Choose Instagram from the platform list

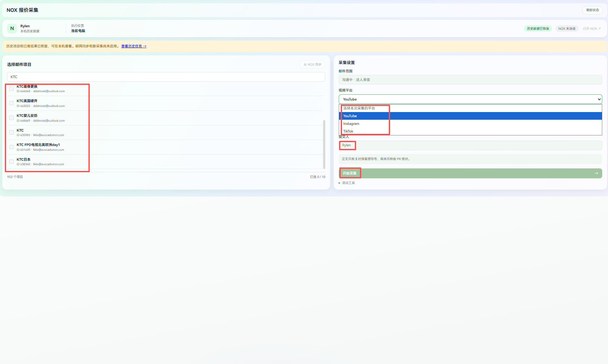point(470,124)
